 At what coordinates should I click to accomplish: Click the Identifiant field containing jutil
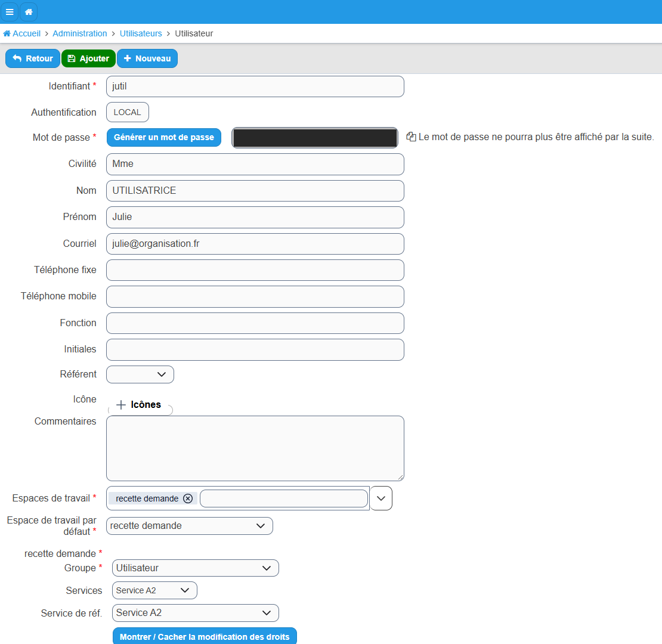coord(255,86)
